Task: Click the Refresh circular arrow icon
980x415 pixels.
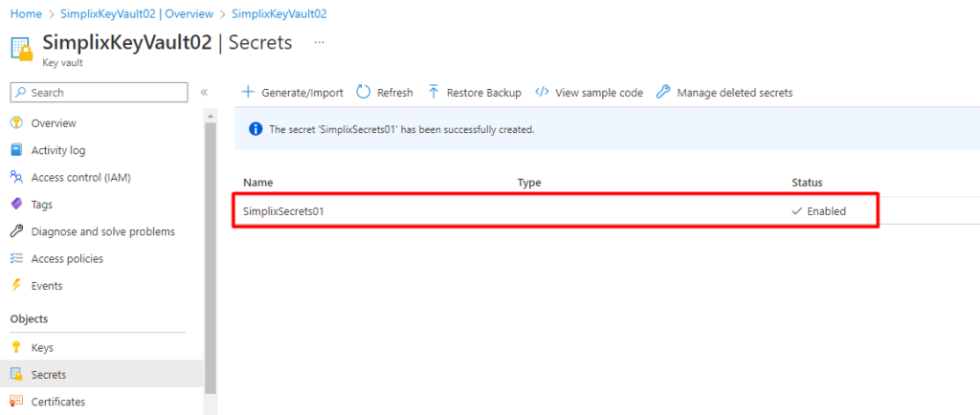Action: point(364,93)
